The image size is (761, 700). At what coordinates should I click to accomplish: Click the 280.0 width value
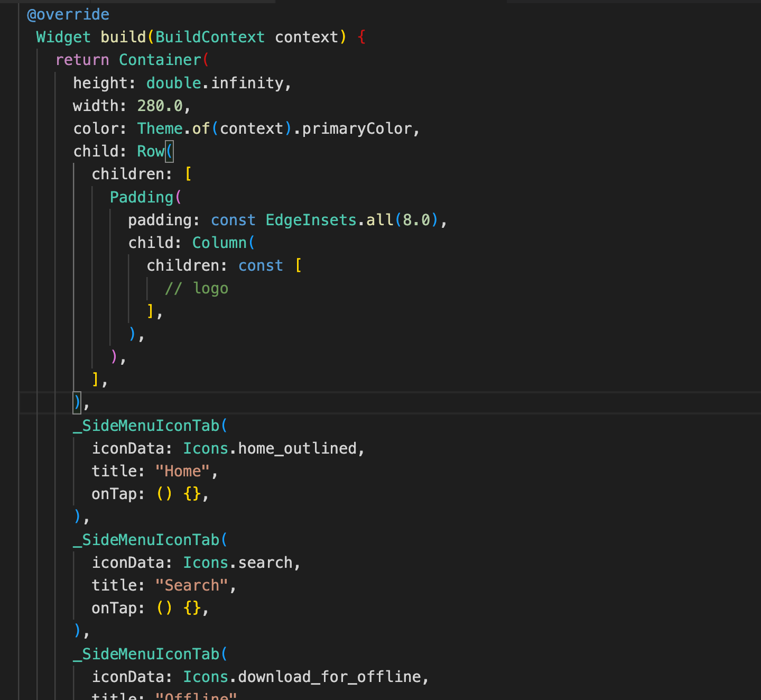160,106
